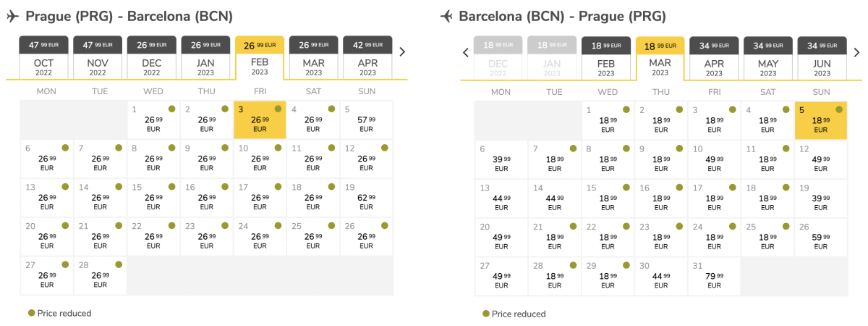The height and width of the screenshot is (326, 868).
Task: Pick February 5 outbound flight at 57.99 EUR
Action: point(367,120)
